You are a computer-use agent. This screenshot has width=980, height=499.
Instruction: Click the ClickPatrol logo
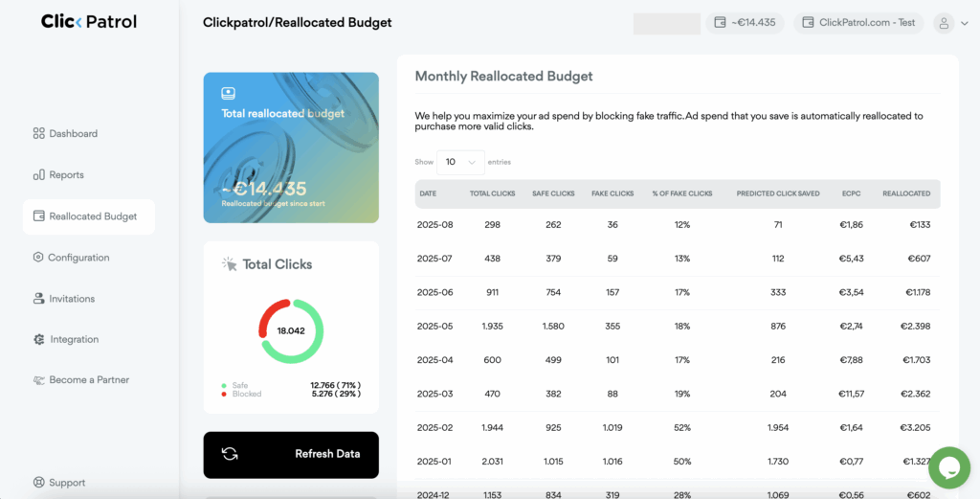click(x=88, y=21)
